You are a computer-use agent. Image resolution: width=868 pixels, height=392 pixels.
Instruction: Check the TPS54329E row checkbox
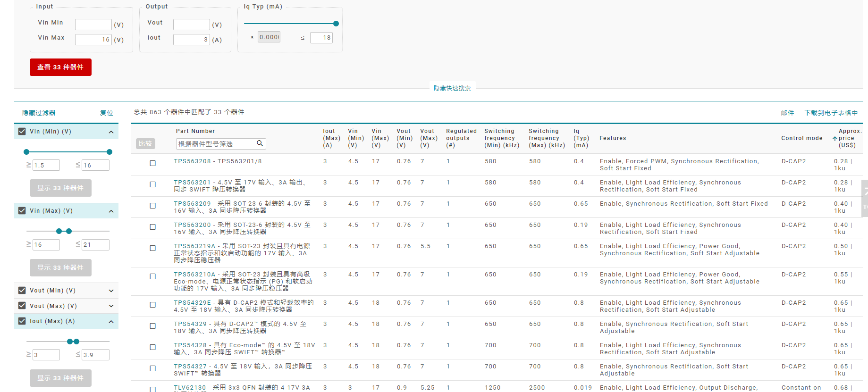(x=152, y=305)
